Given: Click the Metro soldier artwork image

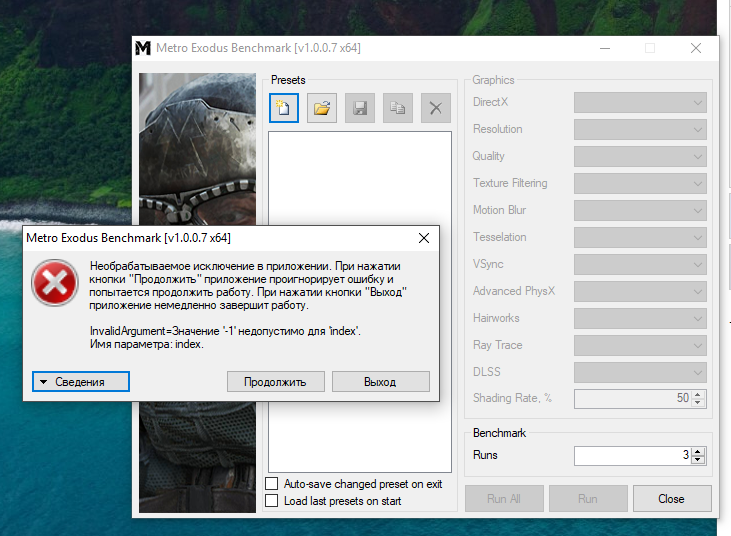Looking at the screenshot, I should point(197,149).
